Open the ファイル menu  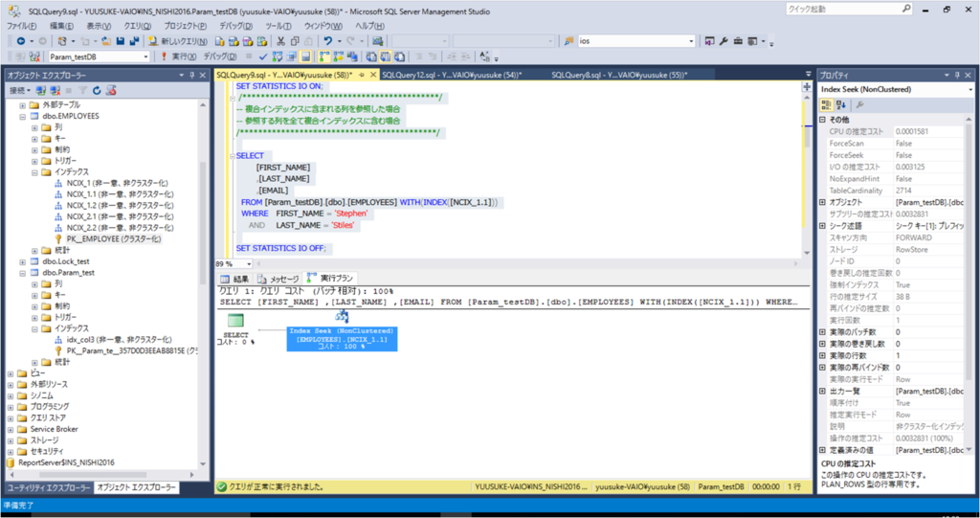click(21, 26)
